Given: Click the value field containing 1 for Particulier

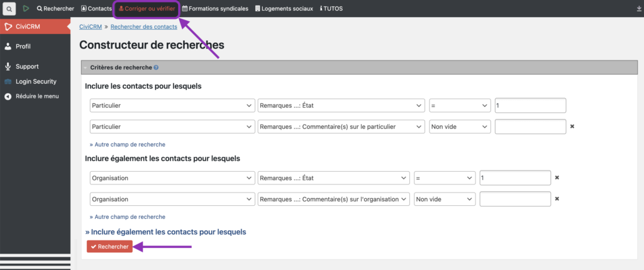Looking at the screenshot, I should pyautogui.click(x=530, y=106).
